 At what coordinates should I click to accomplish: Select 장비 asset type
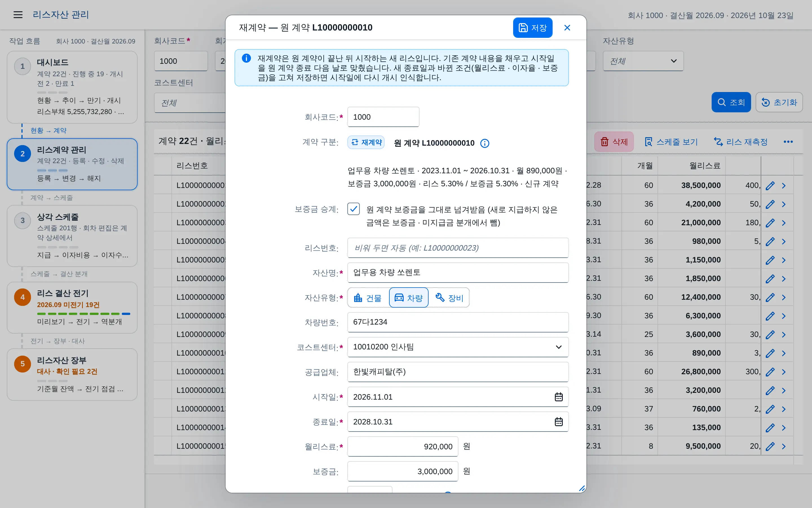(449, 298)
